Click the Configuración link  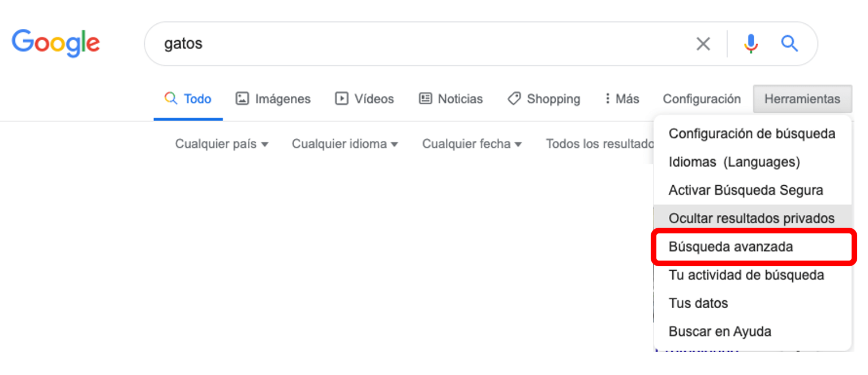[x=702, y=99]
